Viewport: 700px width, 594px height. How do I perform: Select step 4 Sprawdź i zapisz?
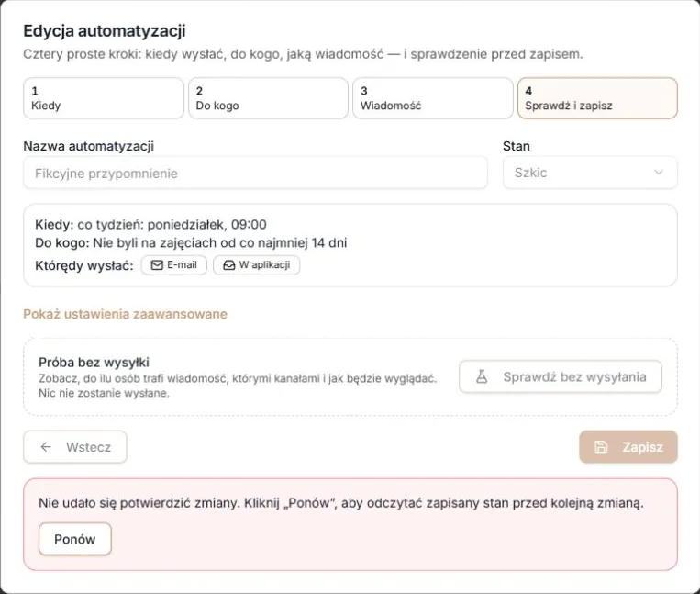pos(597,98)
